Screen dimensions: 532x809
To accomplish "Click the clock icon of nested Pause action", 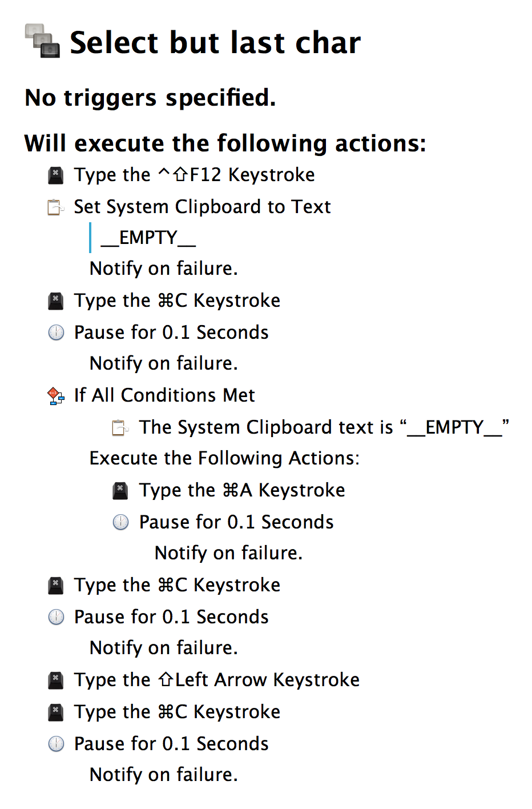I will tap(120, 522).
